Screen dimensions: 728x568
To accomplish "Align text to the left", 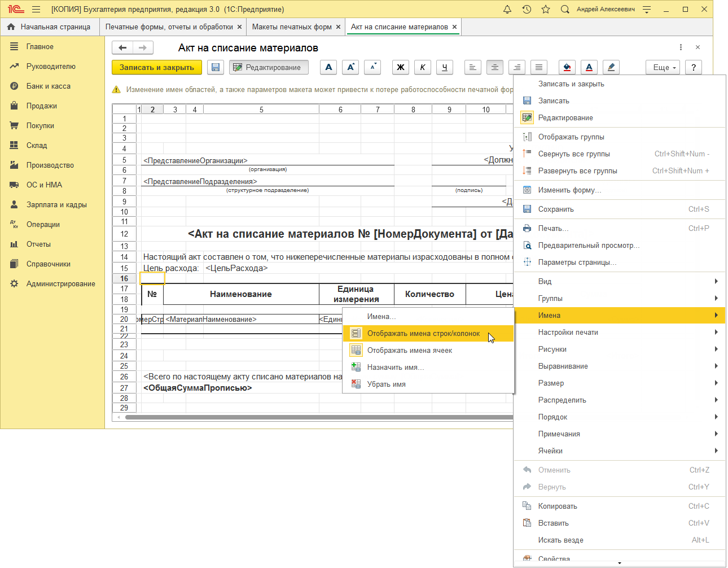I will tap(473, 67).
